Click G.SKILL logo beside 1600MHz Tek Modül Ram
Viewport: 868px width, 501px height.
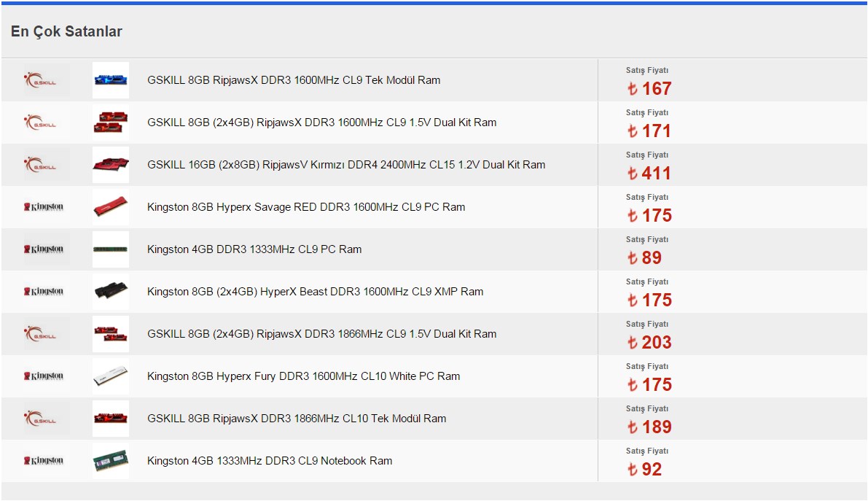(x=46, y=80)
